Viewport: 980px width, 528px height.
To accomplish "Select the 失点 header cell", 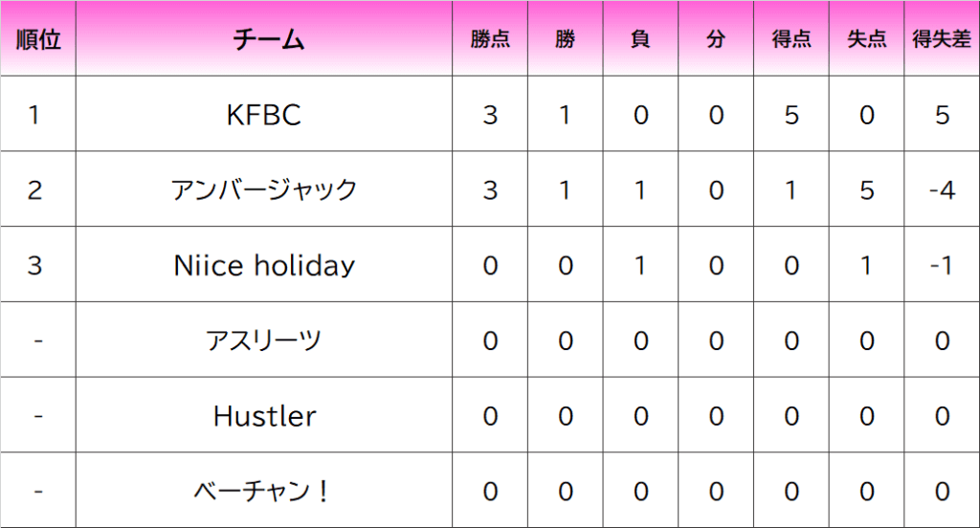I will point(866,39).
